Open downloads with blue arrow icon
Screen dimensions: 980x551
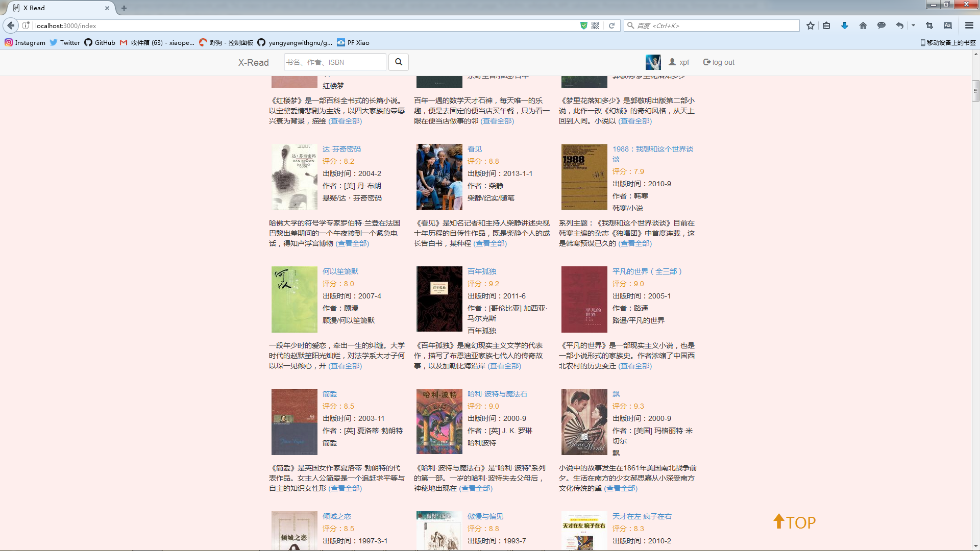845,26
